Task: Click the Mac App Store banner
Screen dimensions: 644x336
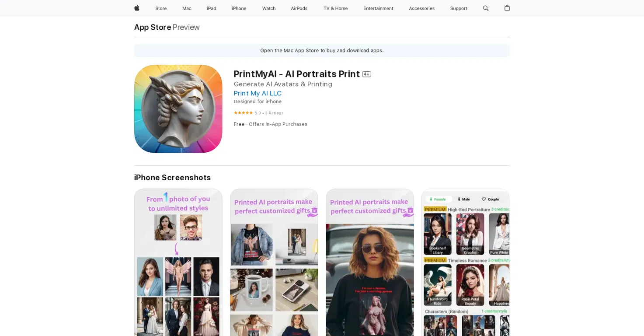Action: pos(322,50)
